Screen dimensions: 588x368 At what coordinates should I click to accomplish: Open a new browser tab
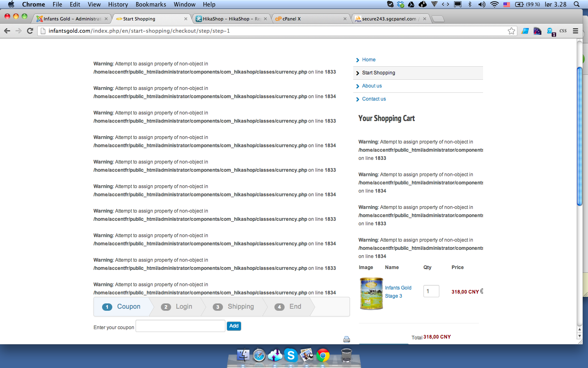tap(438, 19)
